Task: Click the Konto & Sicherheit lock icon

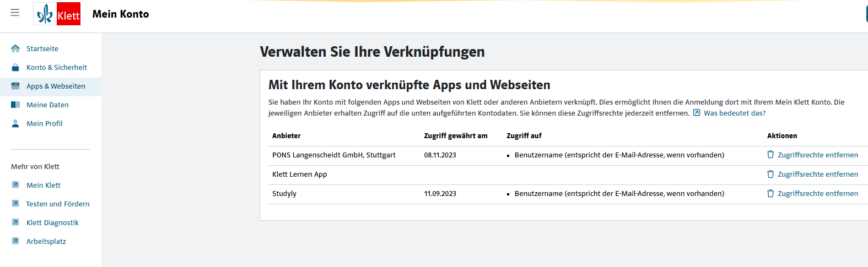Action: tap(15, 67)
